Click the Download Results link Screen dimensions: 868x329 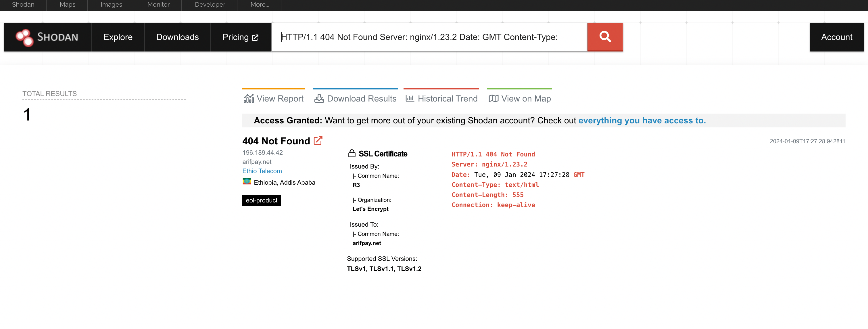355,98
